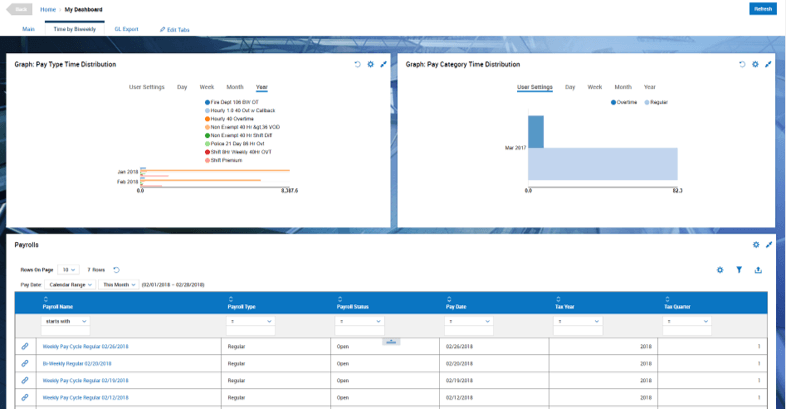Open Bi-Weekly Regular 02/20/2018 payroll
Image resolution: width=786 pixels, height=409 pixels.
77,363
